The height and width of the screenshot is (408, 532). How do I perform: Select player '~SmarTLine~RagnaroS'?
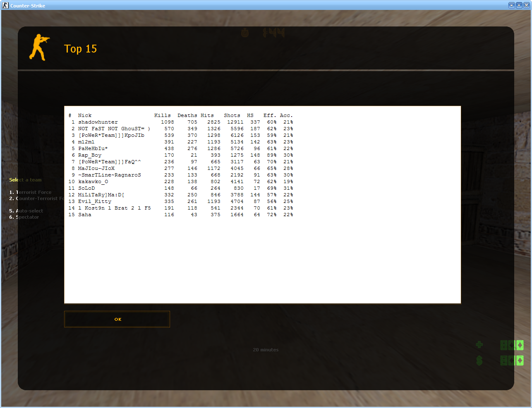[110, 175]
